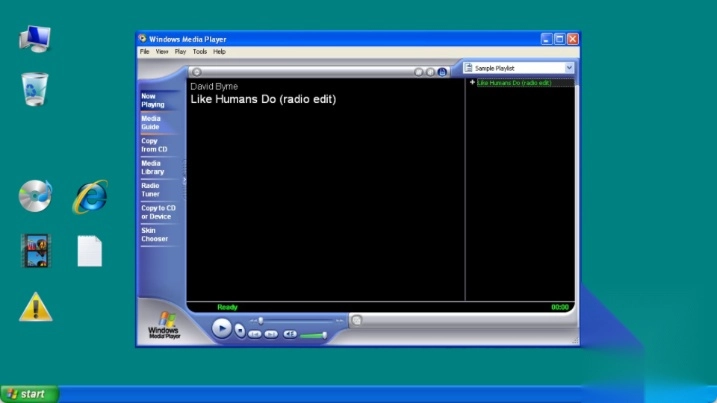Mute the player sound
Image resolution: width=717 pixels, height=403 pixels.
tap(290, 333)
